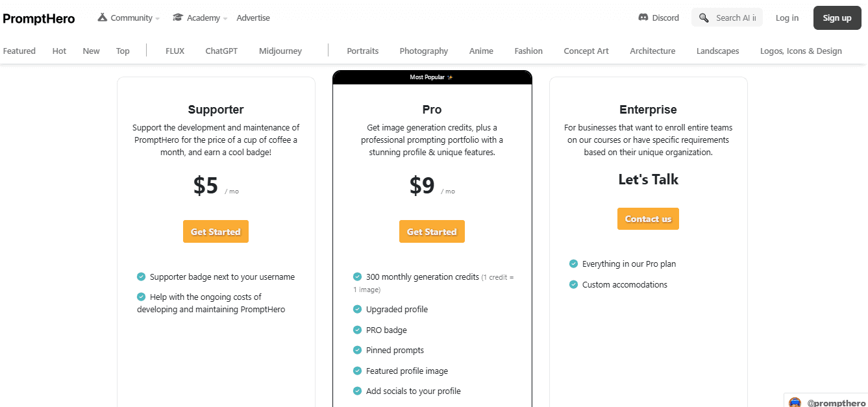Open the @prompthero chat widget icon
Screen dimensions: 868x407
795,402
